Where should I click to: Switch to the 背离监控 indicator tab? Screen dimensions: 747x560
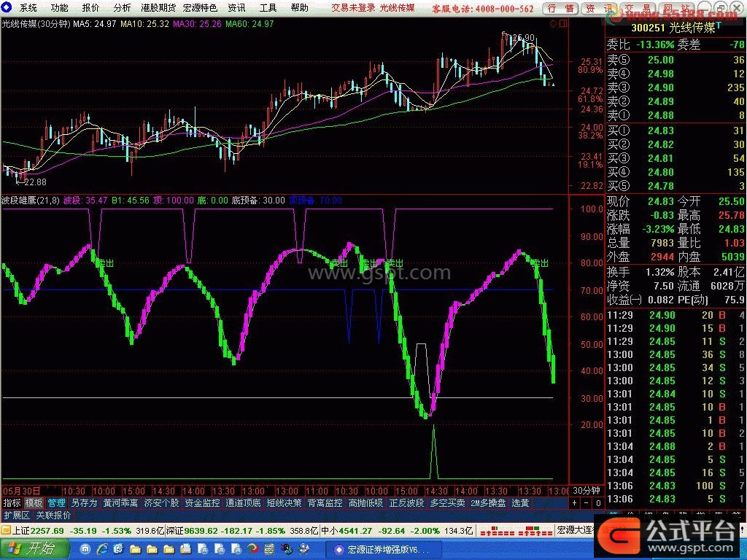coord(325,503)
